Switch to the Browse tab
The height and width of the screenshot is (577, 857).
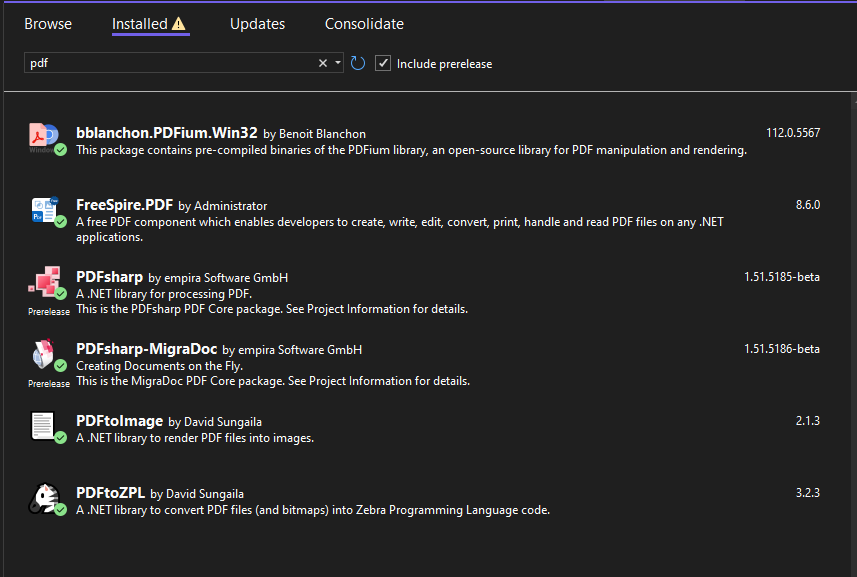(48, 23)
